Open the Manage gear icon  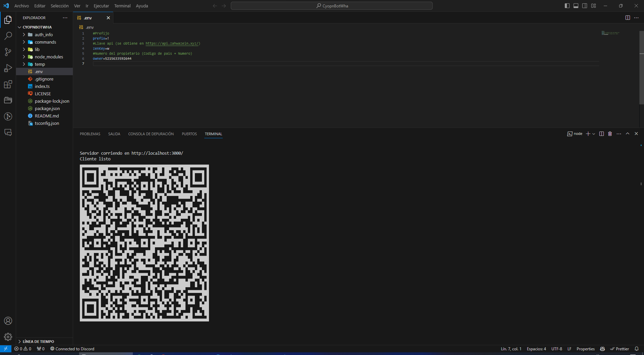pyautogui.click(x=8, y=337)
